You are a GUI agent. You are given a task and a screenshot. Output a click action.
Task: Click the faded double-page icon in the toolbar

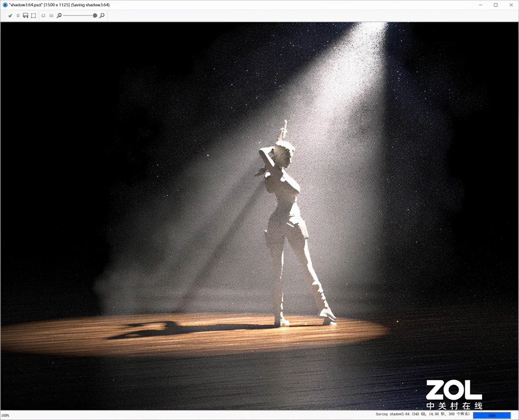51,16
